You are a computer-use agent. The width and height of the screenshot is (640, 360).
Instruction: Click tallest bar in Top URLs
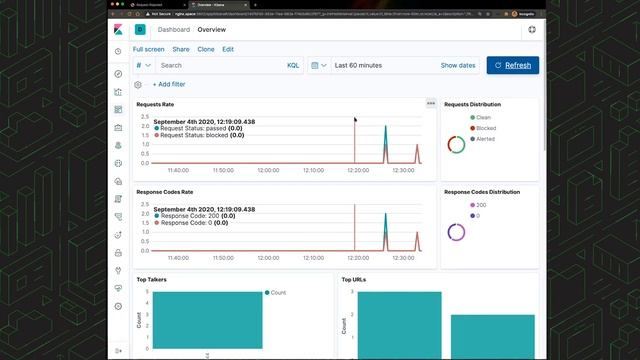(x=400, y=325)
